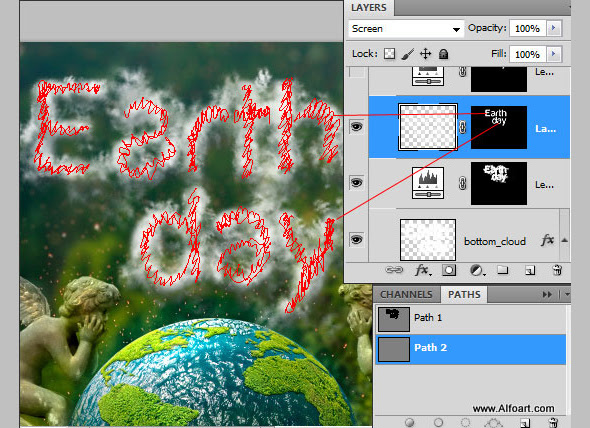Image resolution: width=590 pixels, height=428 pixels.
Task: Click the Make work path from selection icon
Action: (x=494, y=423)
